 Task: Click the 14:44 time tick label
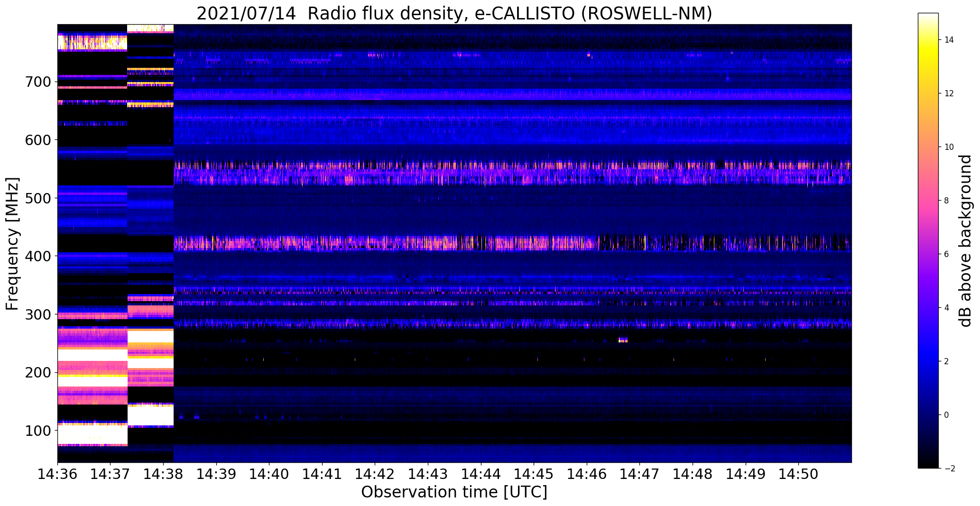481,474
